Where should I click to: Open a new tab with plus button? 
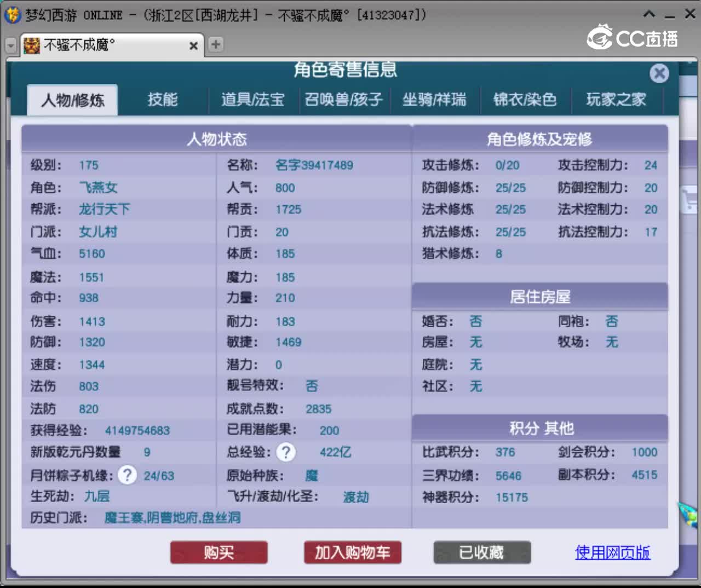216,44
